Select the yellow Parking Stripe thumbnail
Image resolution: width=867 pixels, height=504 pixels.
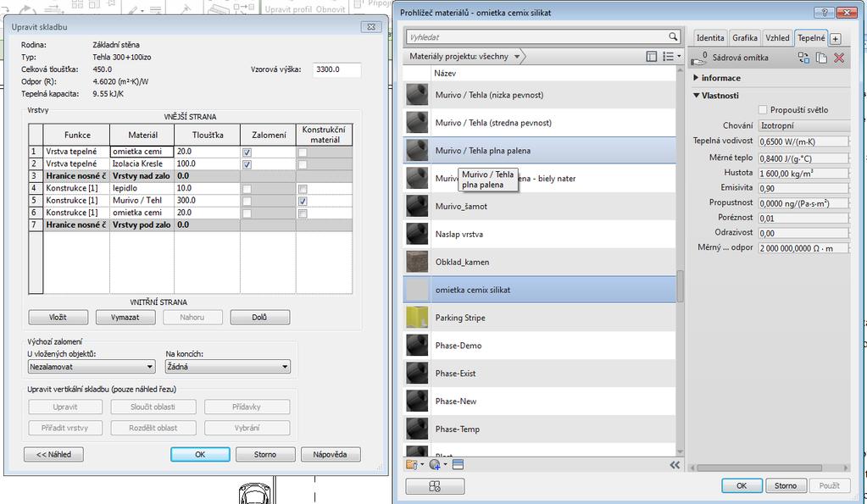(417, 317)
